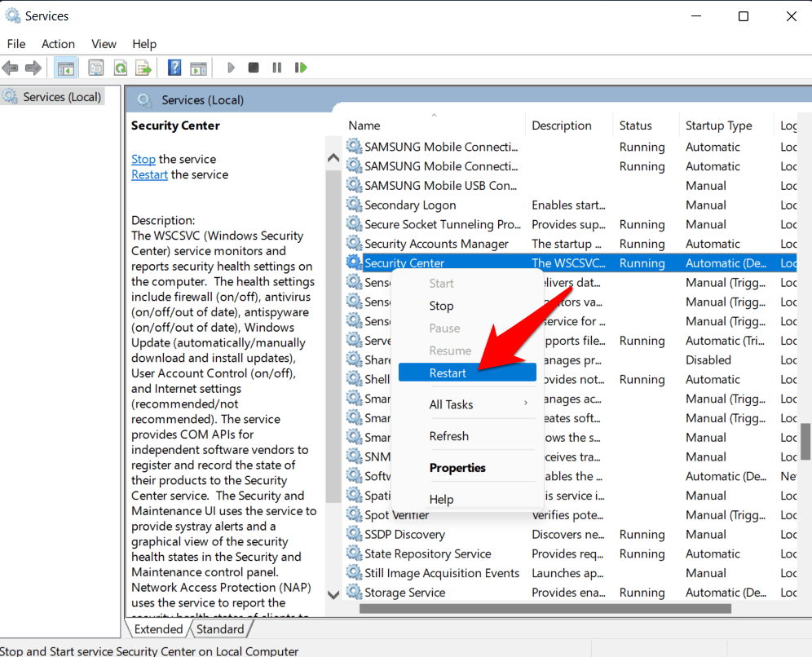812x657 pixels.
Task: Select Services (Local) in the console tree
Action: [62, 97]
